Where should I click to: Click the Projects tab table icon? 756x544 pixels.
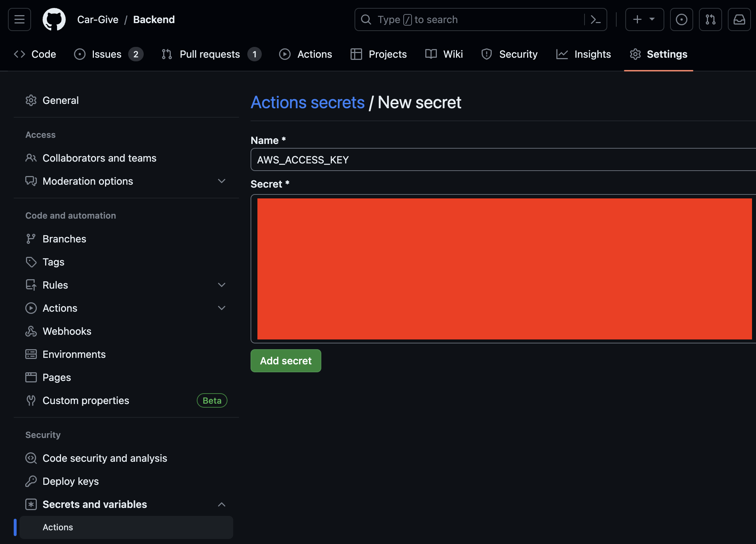click(356, 54)
